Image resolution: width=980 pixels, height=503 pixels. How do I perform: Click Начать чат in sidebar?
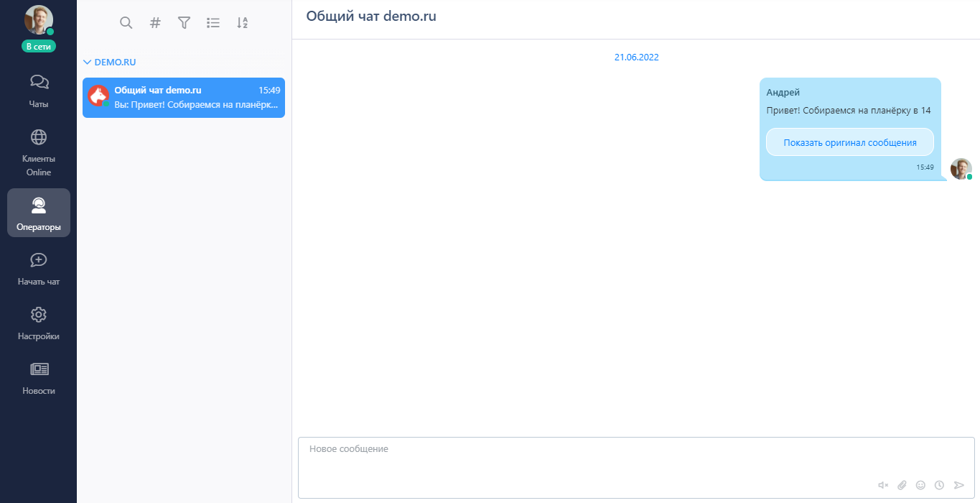(39, 268)
